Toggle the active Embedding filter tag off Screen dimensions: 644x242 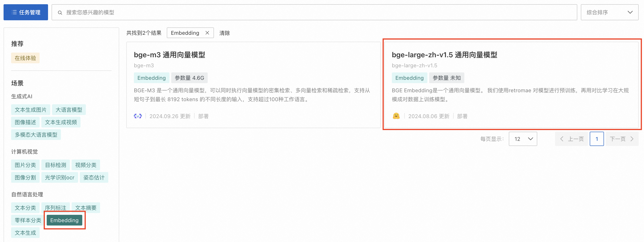click(x=64, y=220)
